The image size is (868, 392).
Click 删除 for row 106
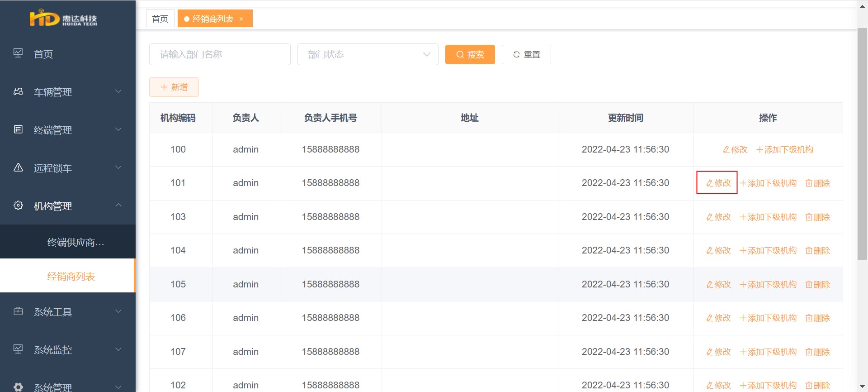(x=818, y=318)
